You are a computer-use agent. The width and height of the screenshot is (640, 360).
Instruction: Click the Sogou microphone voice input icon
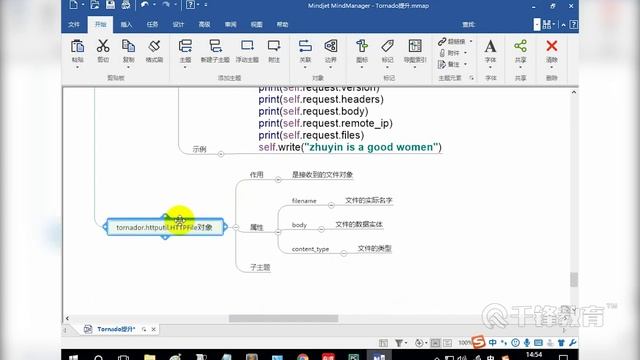coord(527,343)
